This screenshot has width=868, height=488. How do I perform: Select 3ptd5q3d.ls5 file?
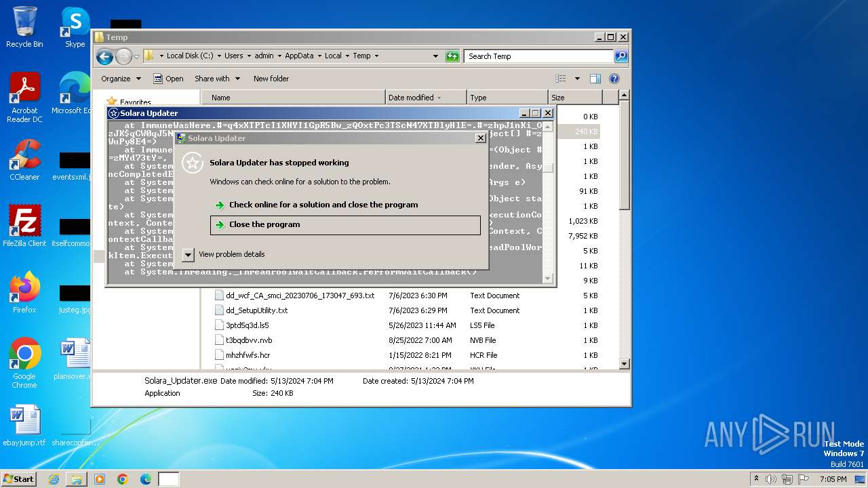(x=247, y=325)
